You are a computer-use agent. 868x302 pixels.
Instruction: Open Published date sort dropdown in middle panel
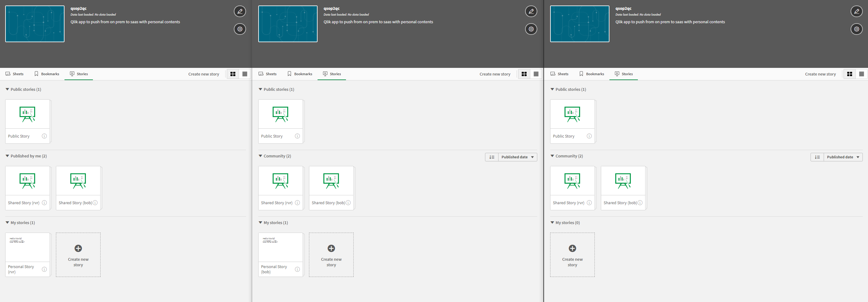[x=517, y=157]
